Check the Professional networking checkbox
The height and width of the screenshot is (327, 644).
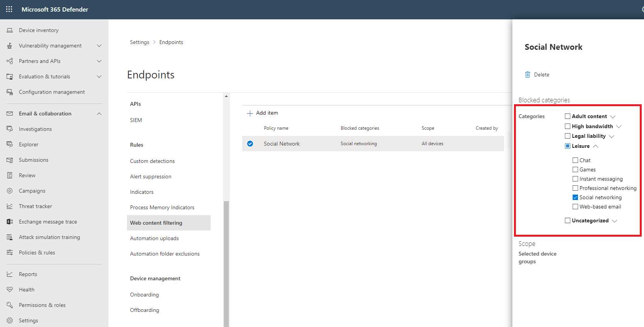click(x=575, y=188)
